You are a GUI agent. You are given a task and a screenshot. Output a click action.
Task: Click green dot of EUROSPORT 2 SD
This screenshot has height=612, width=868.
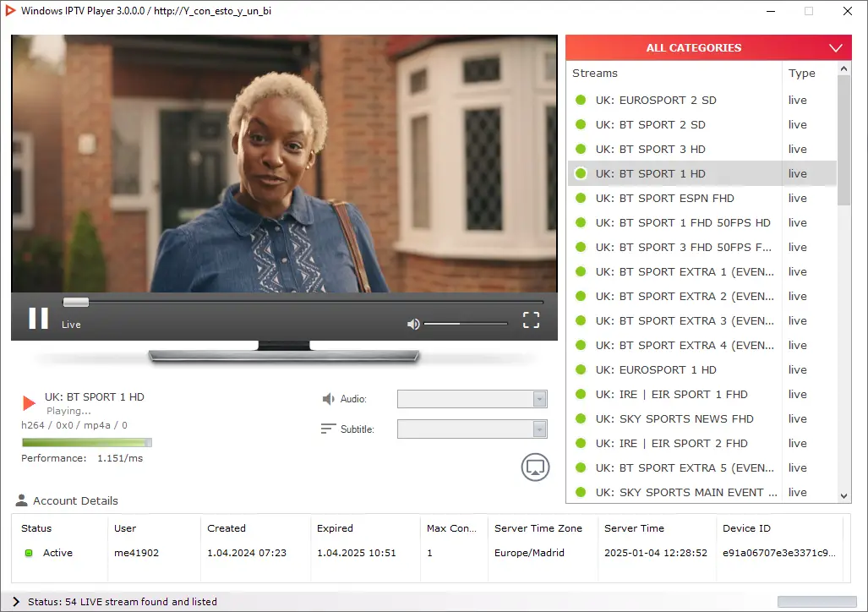581,100
